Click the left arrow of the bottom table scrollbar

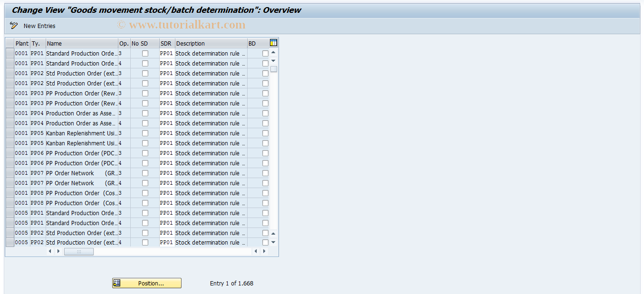[50, 251]
